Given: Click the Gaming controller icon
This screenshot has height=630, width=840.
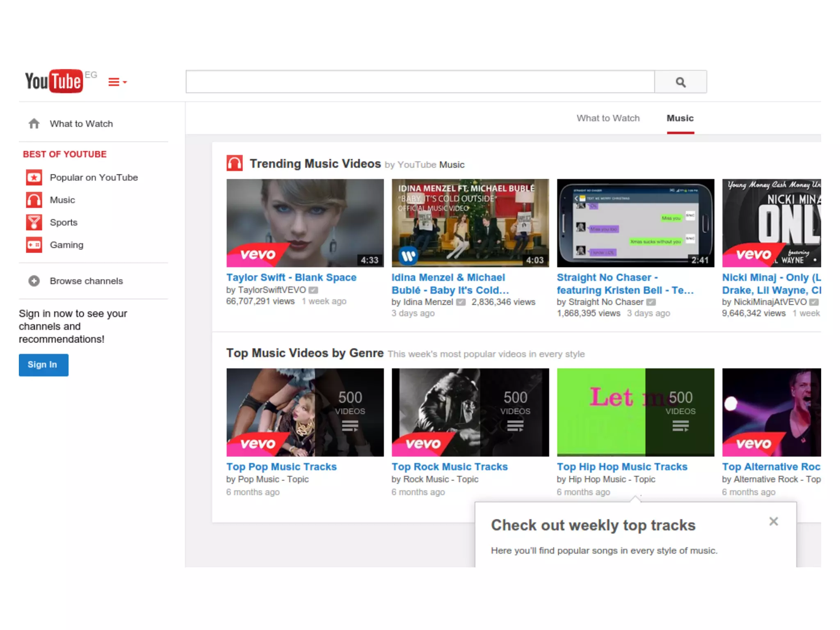Looking at the screenshot, I should click(x=34, y=245).
